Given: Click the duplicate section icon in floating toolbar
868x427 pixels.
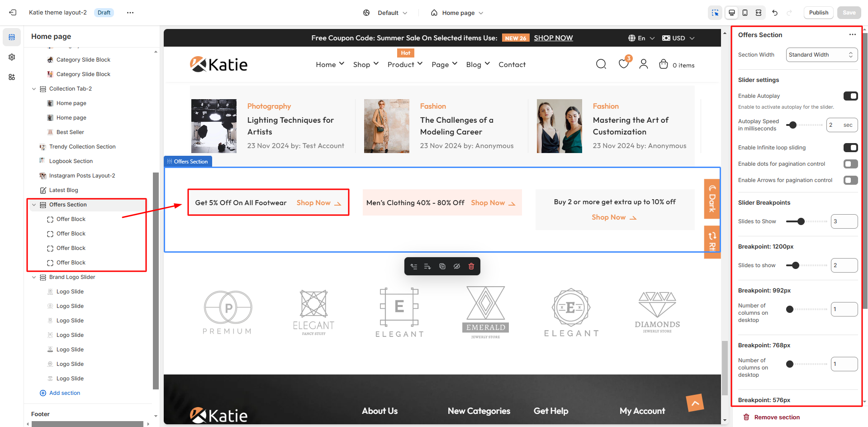Looking at the screenshot, I should 442,266.
